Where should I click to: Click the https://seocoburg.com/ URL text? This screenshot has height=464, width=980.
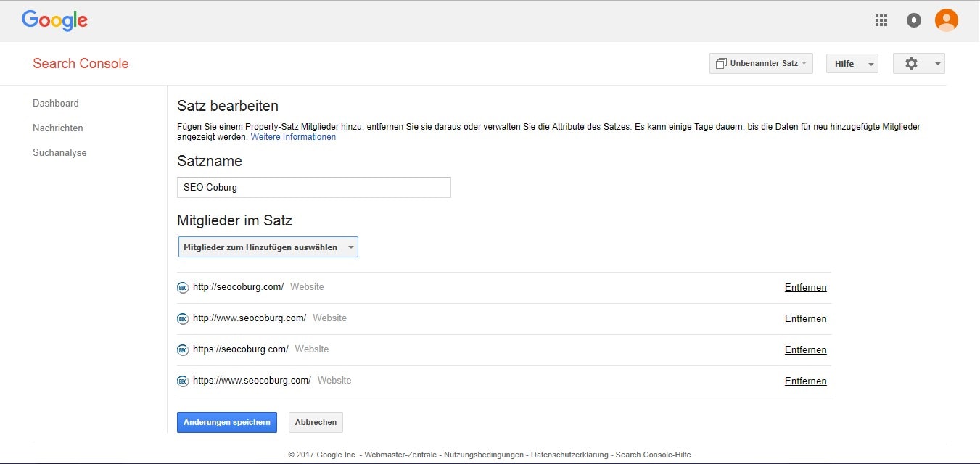pos(241,349)
